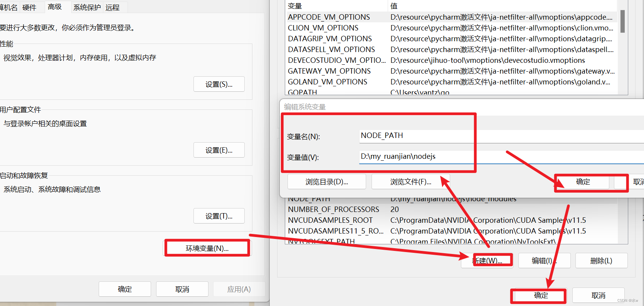Image resolution: width=644 pixels, height=306 pixels.
Task: Click 设置(E)... for 用户配置文件
Action: tap(219, 150)
